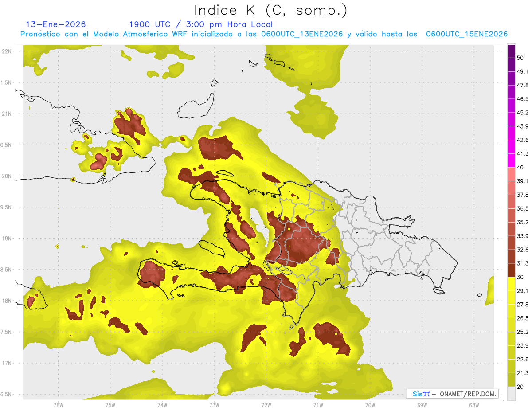Click the '69W' longitude label
532x411 pixels.
click(422, 405)
